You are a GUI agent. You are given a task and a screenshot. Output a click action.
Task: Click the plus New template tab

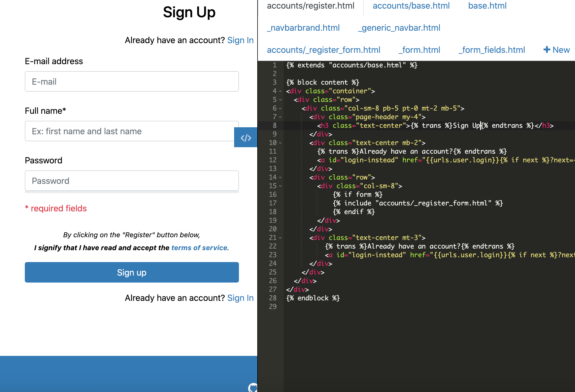coord(556,50)
